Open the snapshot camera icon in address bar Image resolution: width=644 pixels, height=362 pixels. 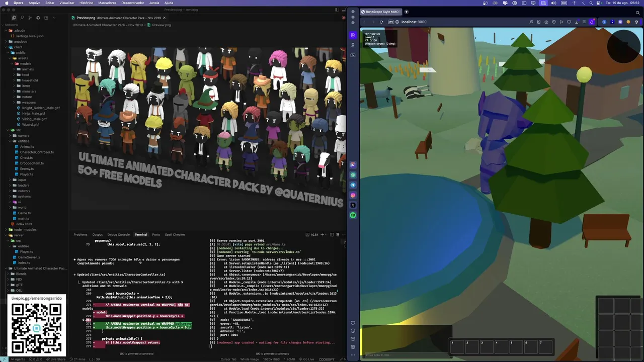(x=546, y=22)
